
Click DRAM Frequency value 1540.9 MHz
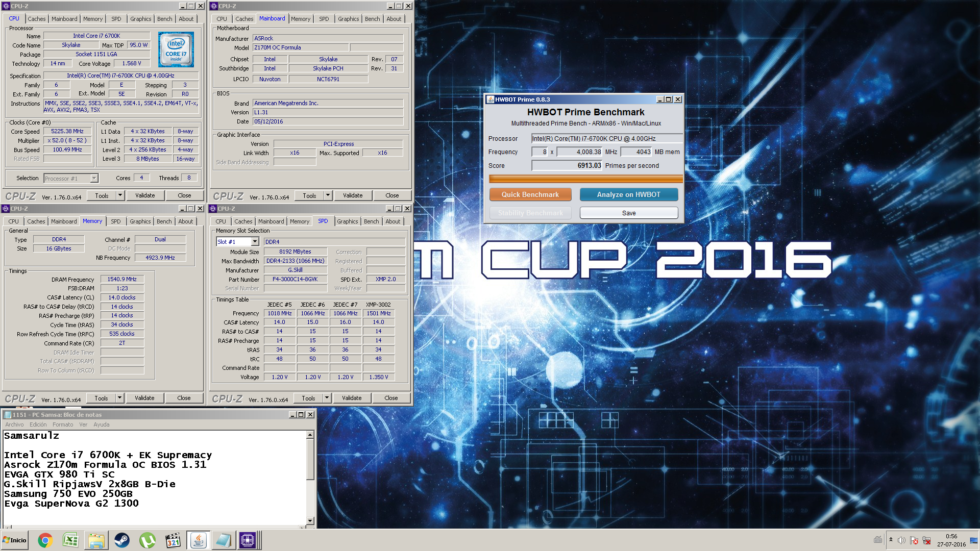[x=122, y=279]
